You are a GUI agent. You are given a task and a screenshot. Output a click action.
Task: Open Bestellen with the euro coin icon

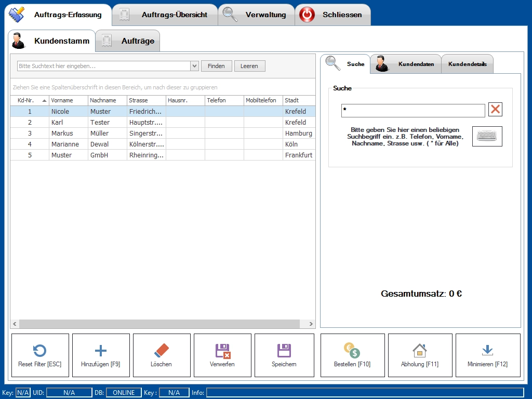point(351,350)
